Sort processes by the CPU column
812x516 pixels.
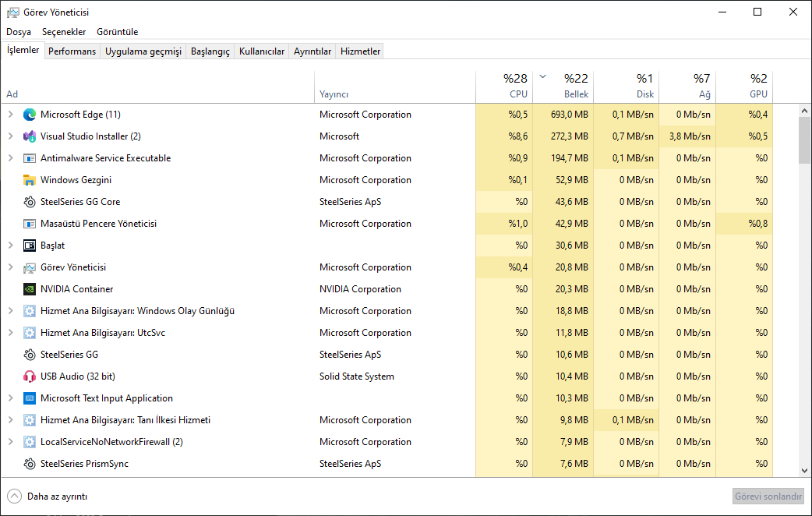[x=518, y=87]
